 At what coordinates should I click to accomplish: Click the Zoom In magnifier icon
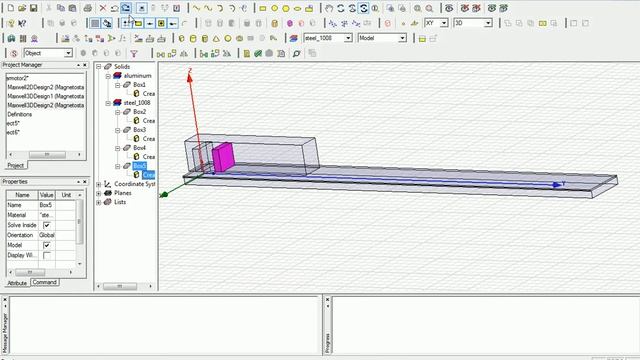tap(418, 8)
